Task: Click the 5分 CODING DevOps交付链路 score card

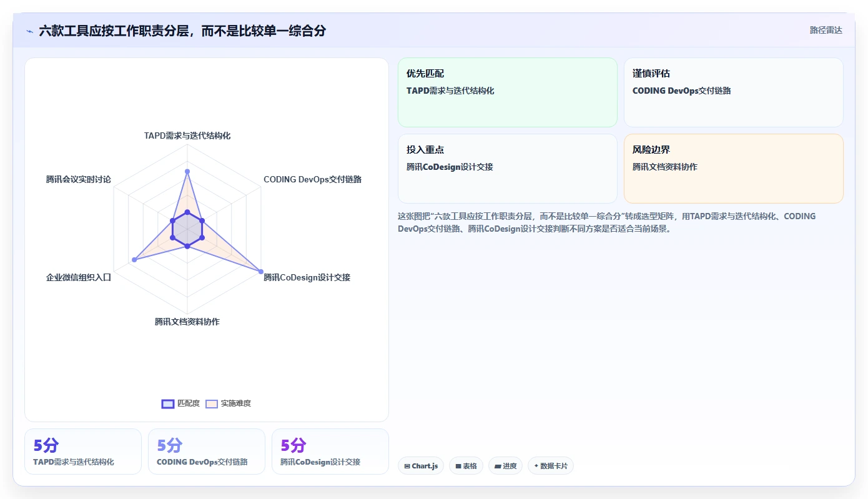Action: tap(207, 452)
